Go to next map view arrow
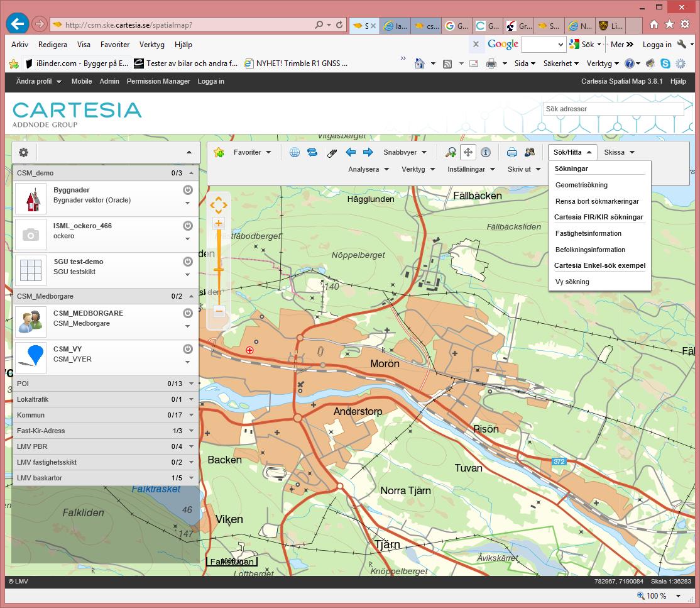The width and height of the screenshot is (700, 608). 368,152
